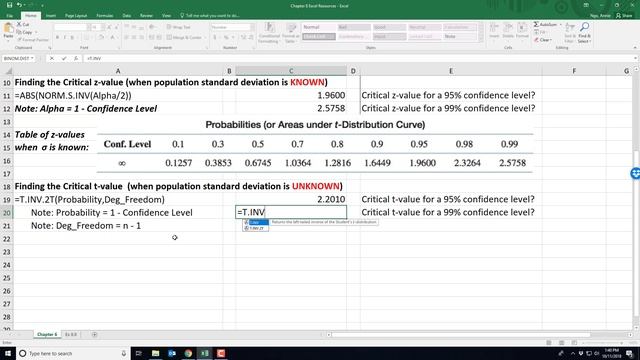Open the Number format combo box
Image resolution: width=640 pixels, height=360 pixels.
click(x=232, y=27)
